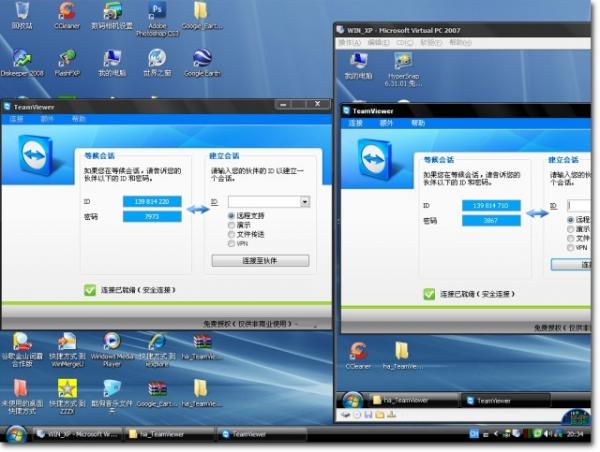Open 数码相机设置 desktop icon
The width and height of the screenshot is (600, 452).
(112, 11)
